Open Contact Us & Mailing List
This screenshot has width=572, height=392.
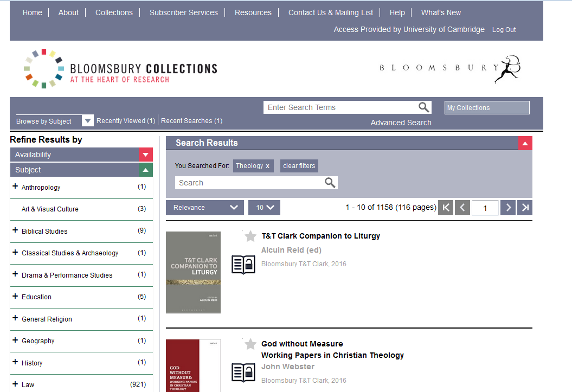coord(331,12)
